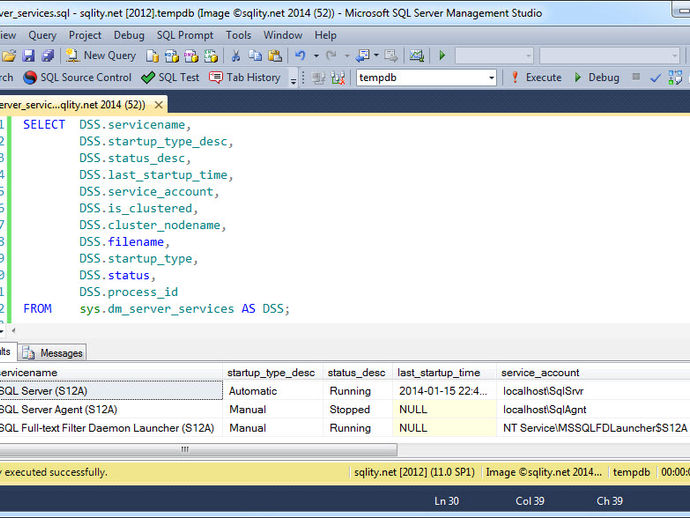Viewport: 690px width, 518px height.
Task: Click the Navigate Forward icon
Action: point(391,55)
